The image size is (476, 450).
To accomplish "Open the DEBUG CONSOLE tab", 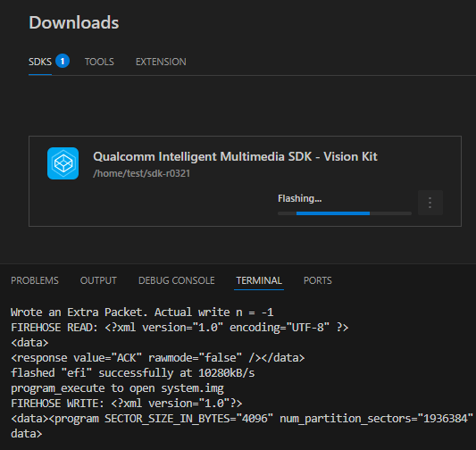I will pyautogui.click(x=176, y=280).
